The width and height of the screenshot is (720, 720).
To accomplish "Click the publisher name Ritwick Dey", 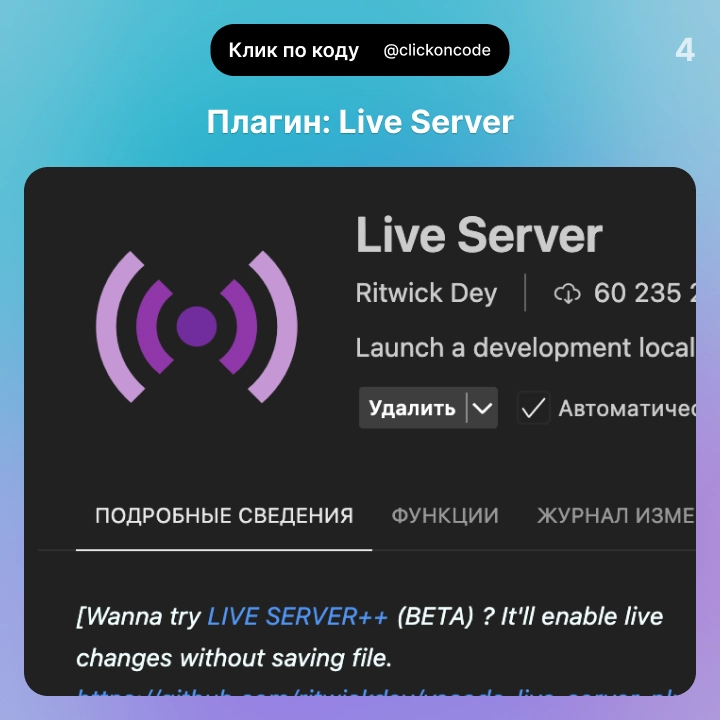I will click(x=426, y=293).
